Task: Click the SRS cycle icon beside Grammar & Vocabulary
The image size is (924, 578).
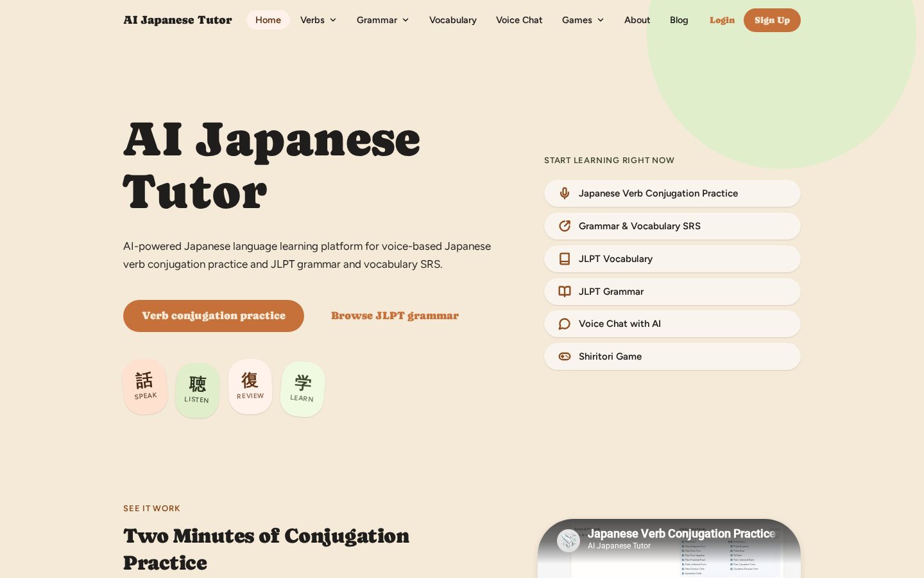Action: [565, 226]
